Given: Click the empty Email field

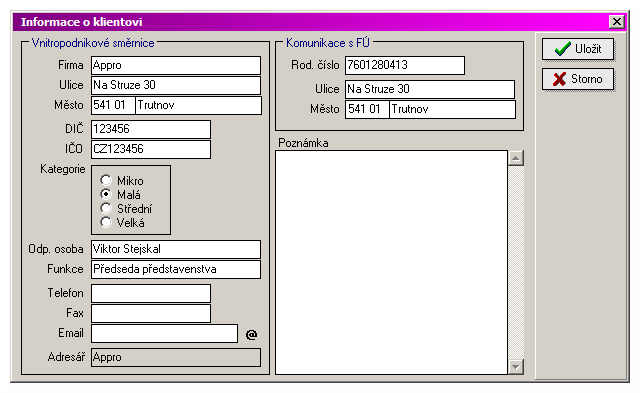Looking at the screenshot, I should point(164,333).
